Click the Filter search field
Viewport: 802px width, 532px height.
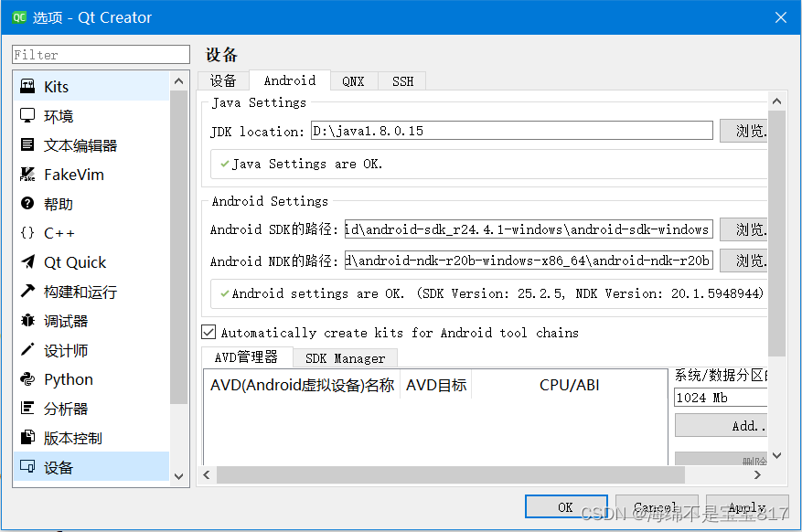click(101, 55)
